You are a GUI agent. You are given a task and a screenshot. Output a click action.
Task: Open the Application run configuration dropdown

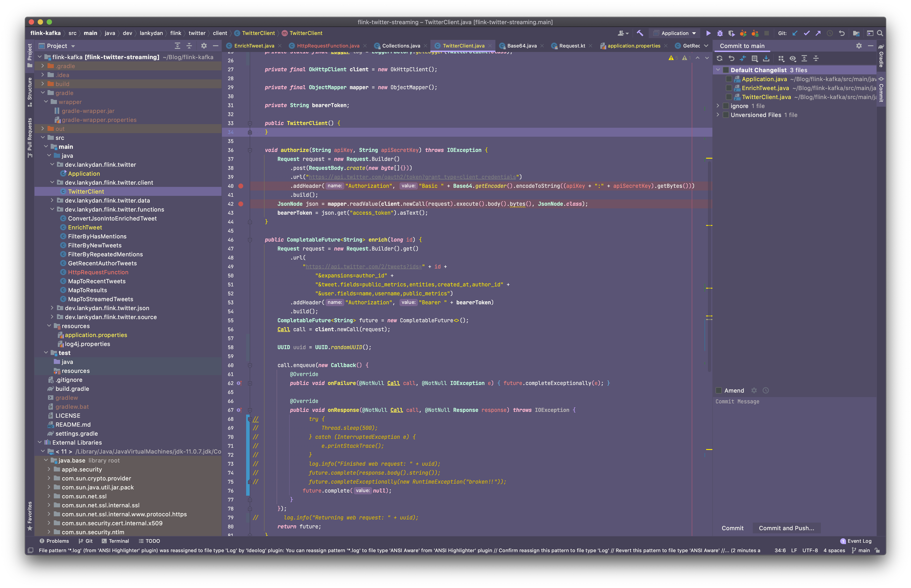[675, 33]
